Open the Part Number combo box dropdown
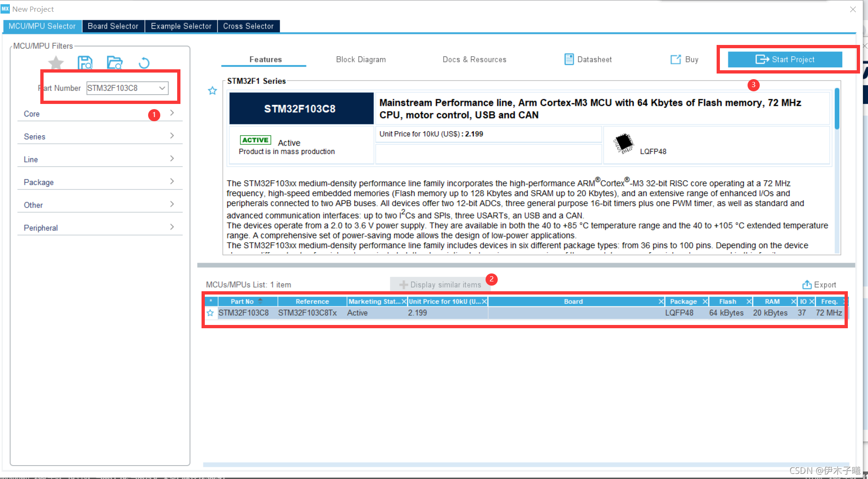Image resolution: width=868 pixels, height=479 pixels. (x=162, y=88)
